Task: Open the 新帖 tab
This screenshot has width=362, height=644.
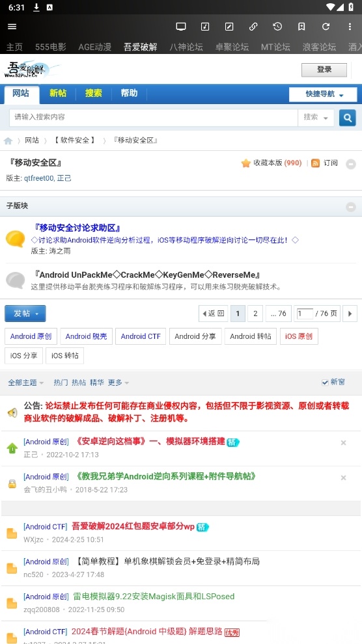Action: click(x=58, y=94)
